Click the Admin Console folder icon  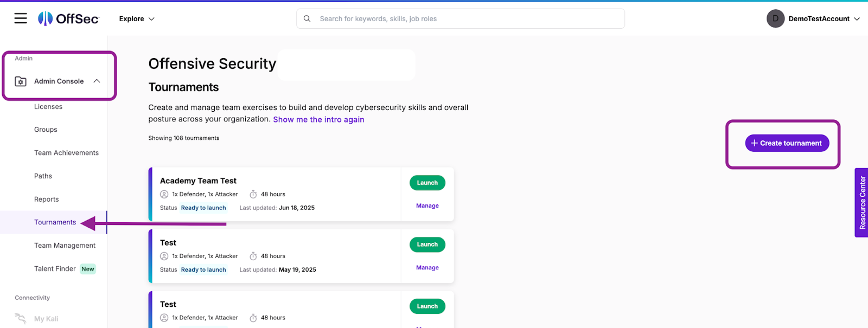click(21, 81)
